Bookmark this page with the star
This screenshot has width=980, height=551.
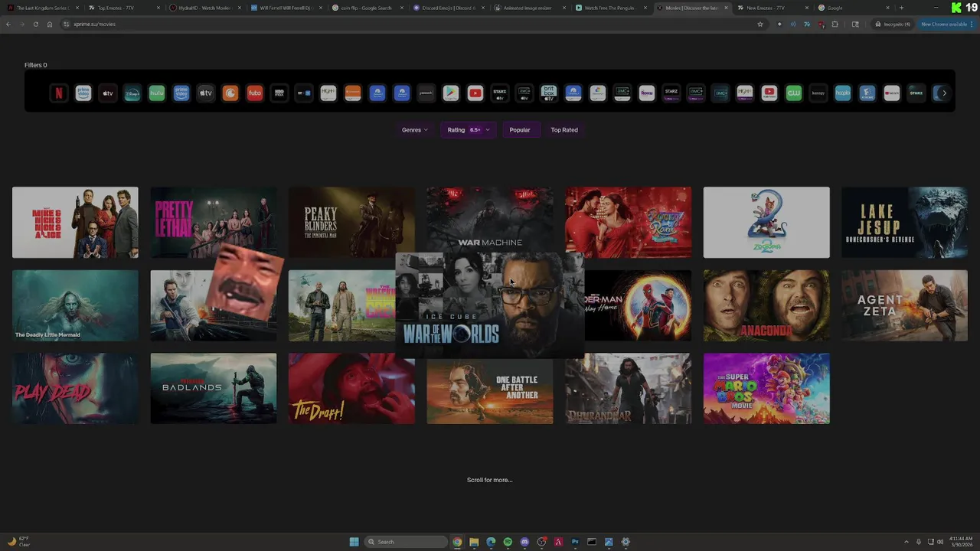(x=760, y=24)
